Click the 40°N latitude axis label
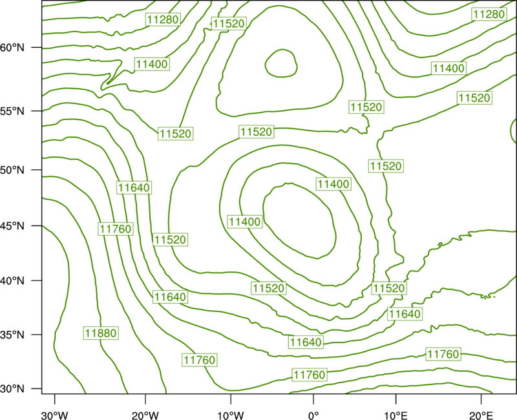Image resolution: width=517 pixels, height=420 pixels. click(x=12, y=281)
